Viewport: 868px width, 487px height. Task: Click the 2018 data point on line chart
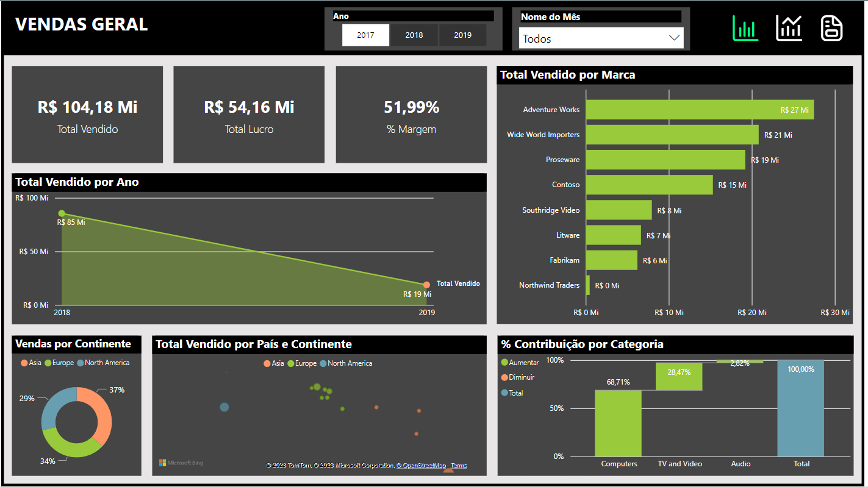tap(62, 213)
